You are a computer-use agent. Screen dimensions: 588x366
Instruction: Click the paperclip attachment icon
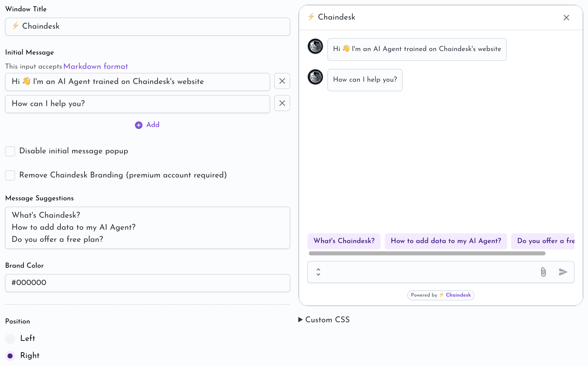coord(543,272)
